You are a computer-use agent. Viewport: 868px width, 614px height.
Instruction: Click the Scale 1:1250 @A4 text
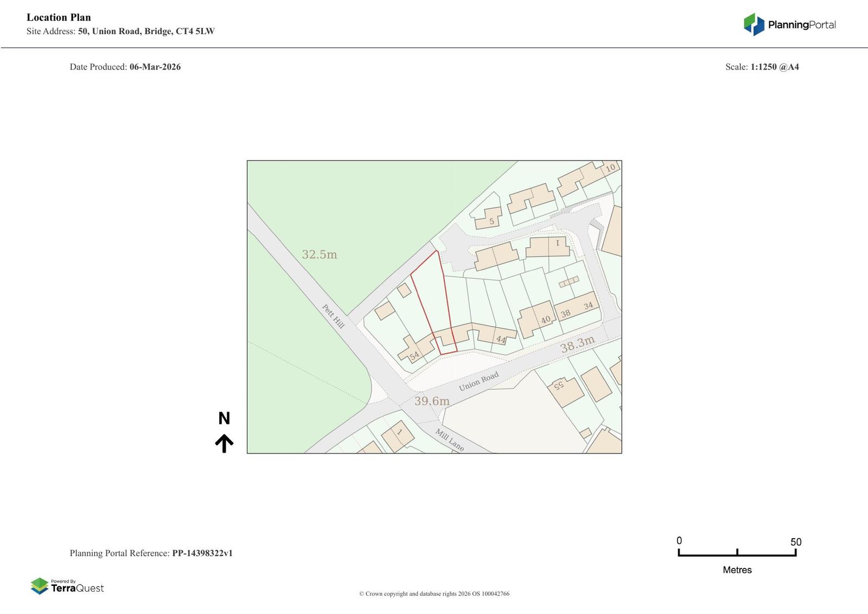pos(762,67)
